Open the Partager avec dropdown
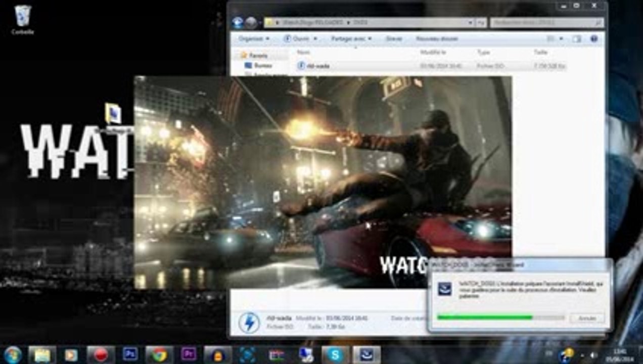 click(351, 38)
